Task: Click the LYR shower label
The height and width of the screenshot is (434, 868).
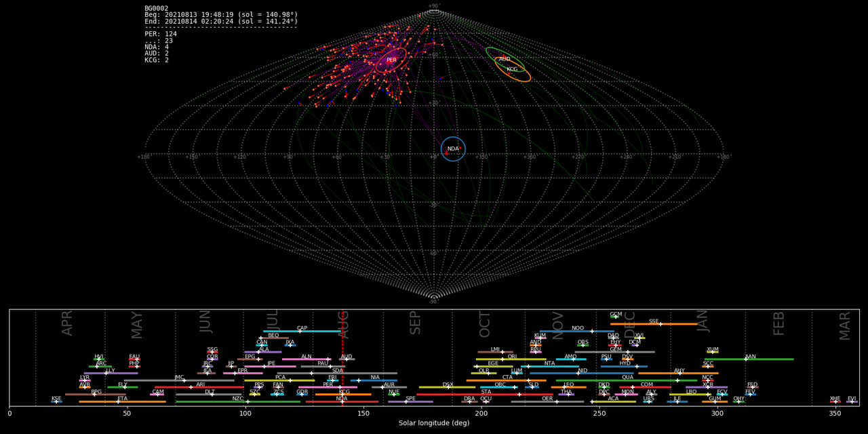Action: (x=85, y=377)
